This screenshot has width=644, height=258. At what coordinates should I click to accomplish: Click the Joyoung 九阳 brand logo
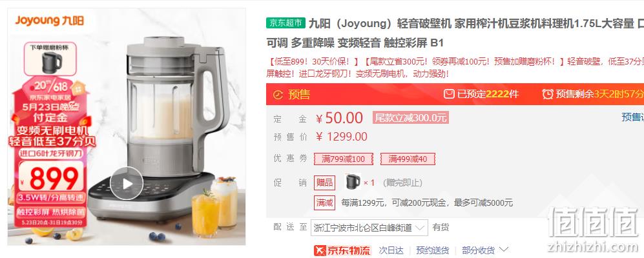tap(50, 21)
